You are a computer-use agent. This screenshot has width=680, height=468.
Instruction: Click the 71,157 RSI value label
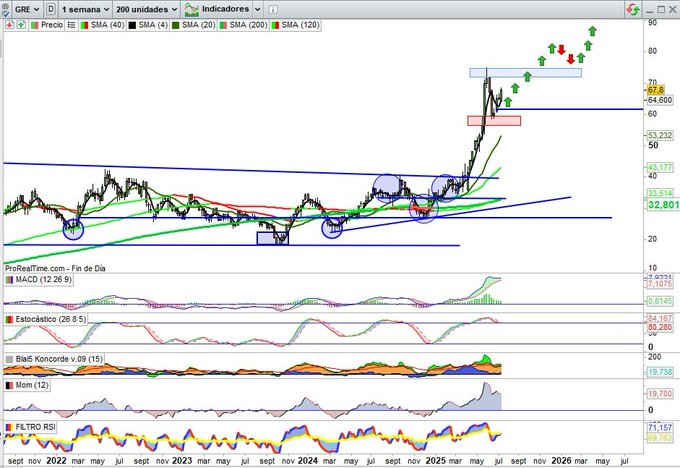pyautogui.click(x=660, y=428)
